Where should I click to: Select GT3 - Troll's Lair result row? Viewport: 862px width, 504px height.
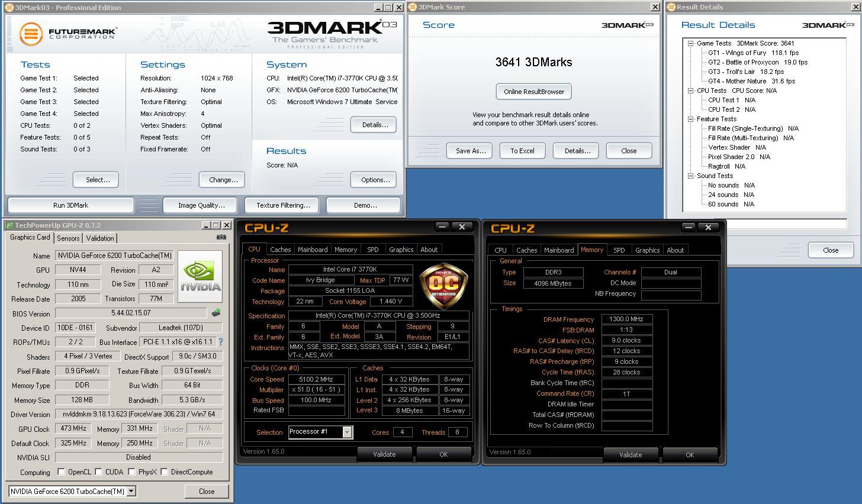click(746, 72)
